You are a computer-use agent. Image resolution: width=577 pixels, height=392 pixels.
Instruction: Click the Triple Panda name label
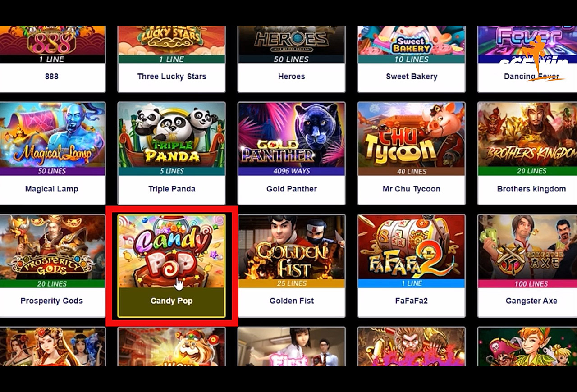(x=172, y=189)
